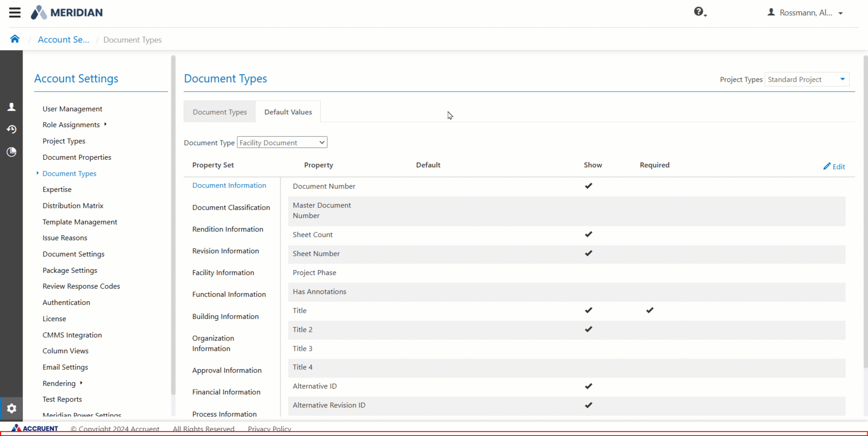868x436 pixels.
Task: Click the home breadcrumb icon
Action: click(x=14, y=38)
